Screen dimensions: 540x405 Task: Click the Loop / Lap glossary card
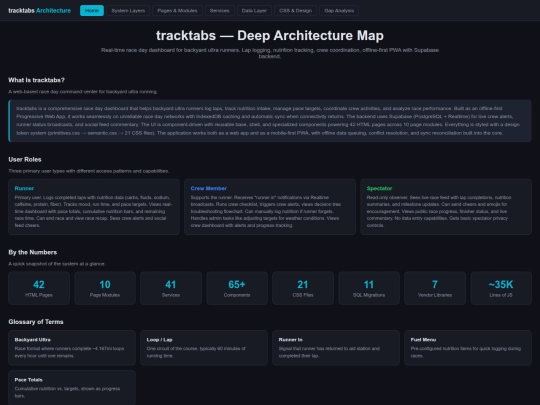tap(204, 348)
